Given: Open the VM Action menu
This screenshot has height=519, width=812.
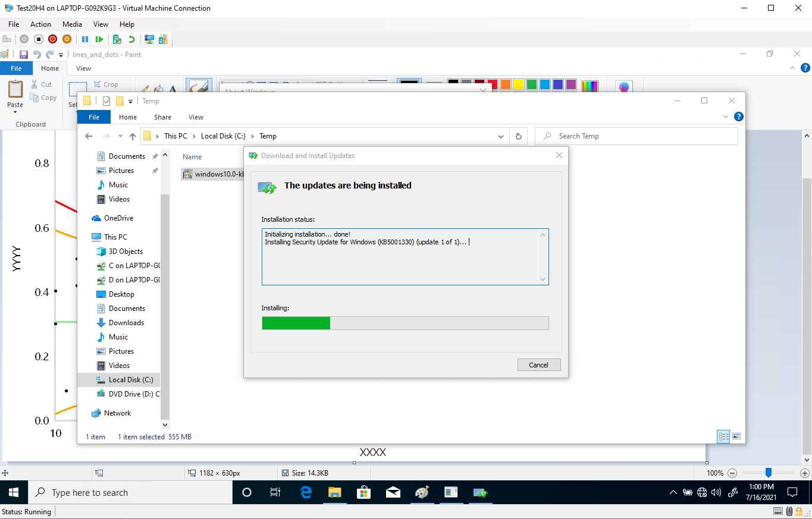Looking at the screenshot, I should 40,24.
